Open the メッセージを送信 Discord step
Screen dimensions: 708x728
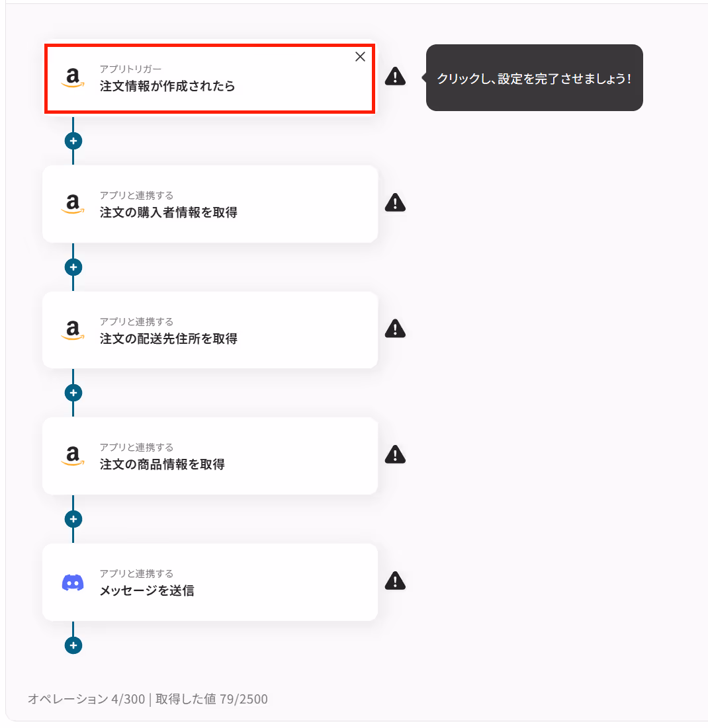pos(210,583)
